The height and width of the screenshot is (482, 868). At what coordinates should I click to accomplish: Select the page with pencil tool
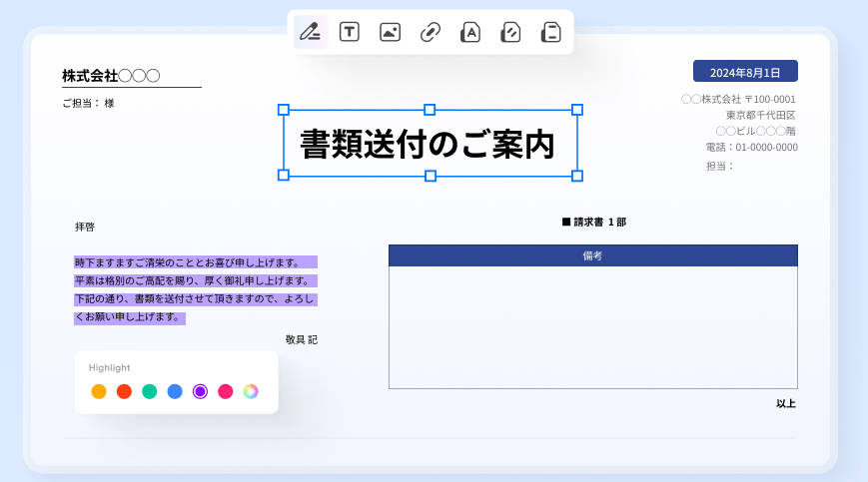[x=510, y=32]
